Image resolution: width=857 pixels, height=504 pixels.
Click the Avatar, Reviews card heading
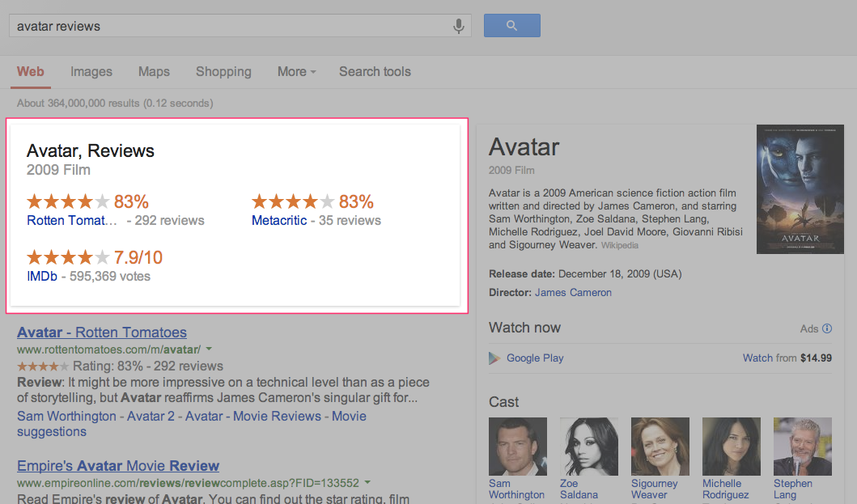(x=91, y=150)
